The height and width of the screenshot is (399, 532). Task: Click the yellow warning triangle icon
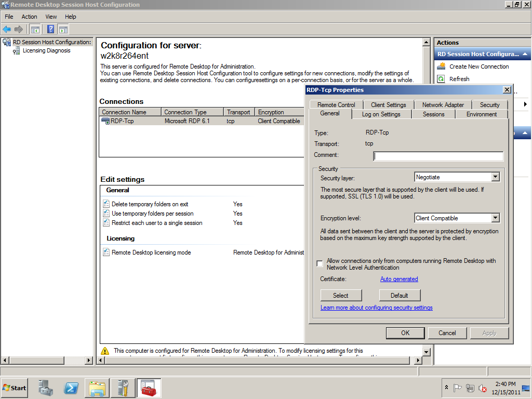pyautogui.click(x=105, y=351)
